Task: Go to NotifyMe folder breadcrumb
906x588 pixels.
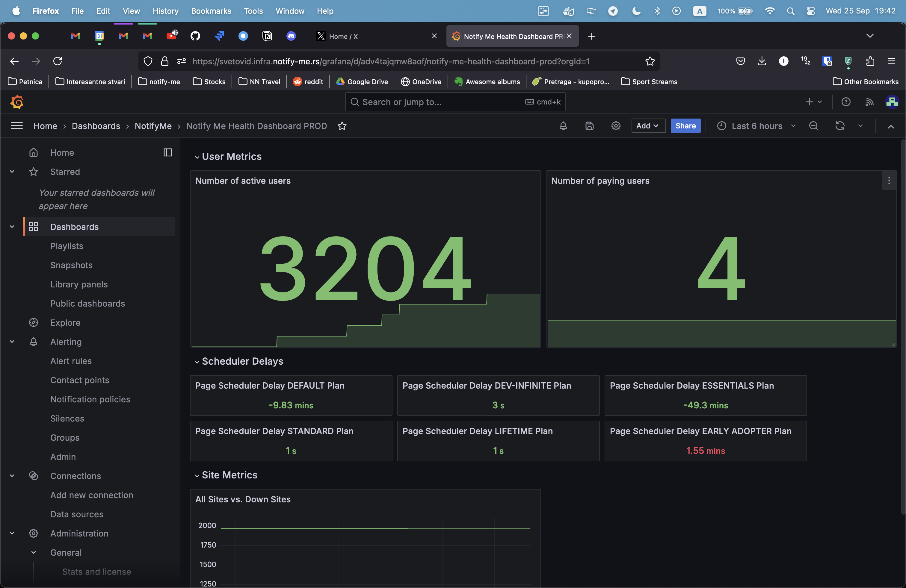Action: [153, 126]
